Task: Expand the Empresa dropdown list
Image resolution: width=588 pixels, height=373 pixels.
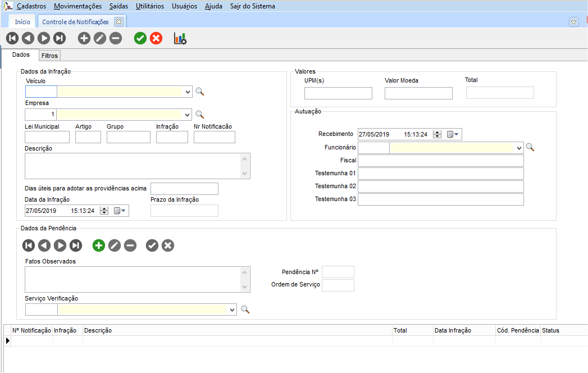Action: point(187,115)
